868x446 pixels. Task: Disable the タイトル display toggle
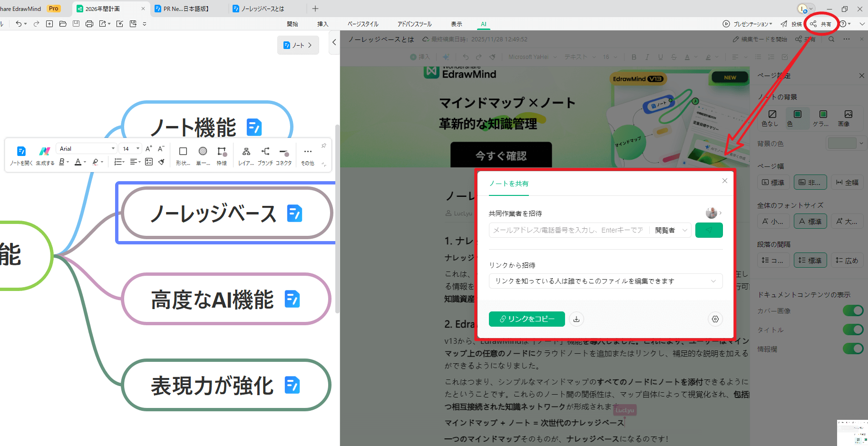coord(853,330)
